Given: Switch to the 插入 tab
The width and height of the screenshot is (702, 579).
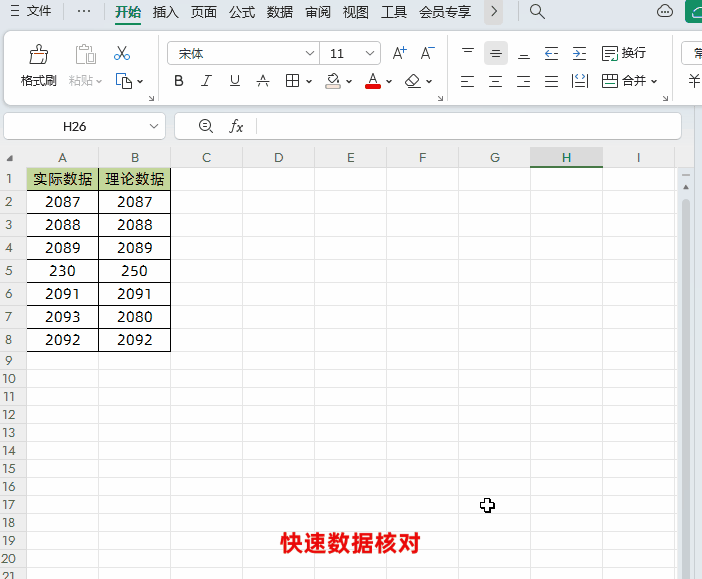Looking at the screenshot, I should [166, 12].
